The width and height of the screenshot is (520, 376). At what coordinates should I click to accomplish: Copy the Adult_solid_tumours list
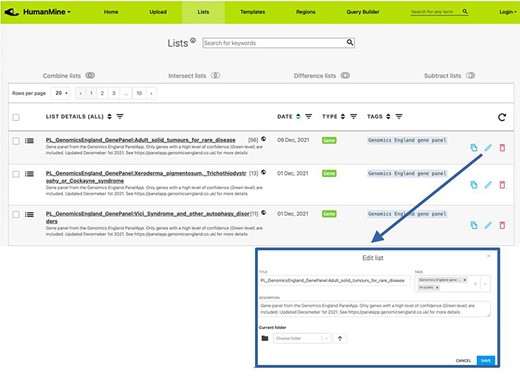click(x=474, y=148)
